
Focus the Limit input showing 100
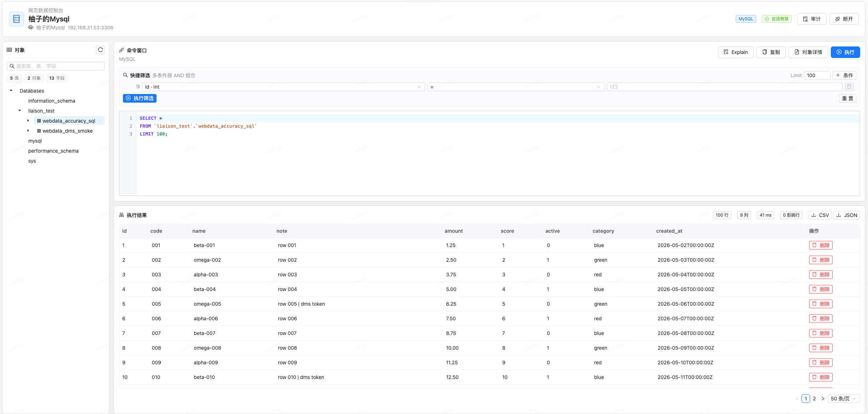[817, 75]
